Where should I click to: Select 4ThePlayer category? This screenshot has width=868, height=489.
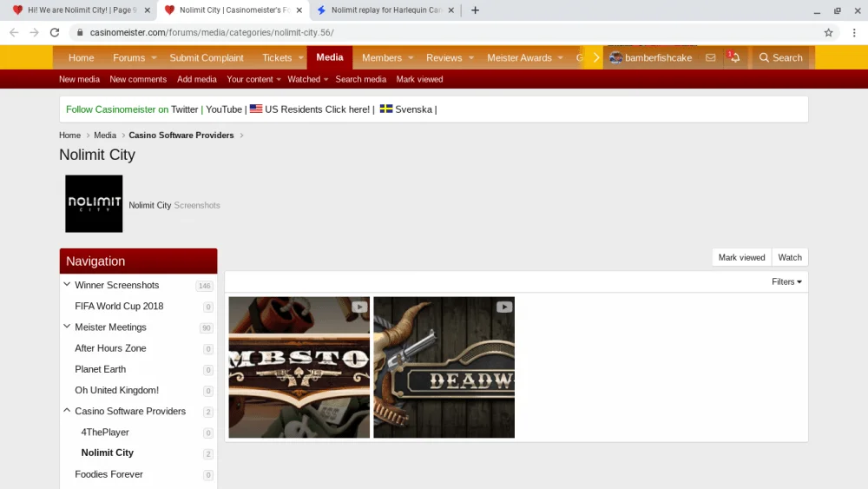(105, 433)
